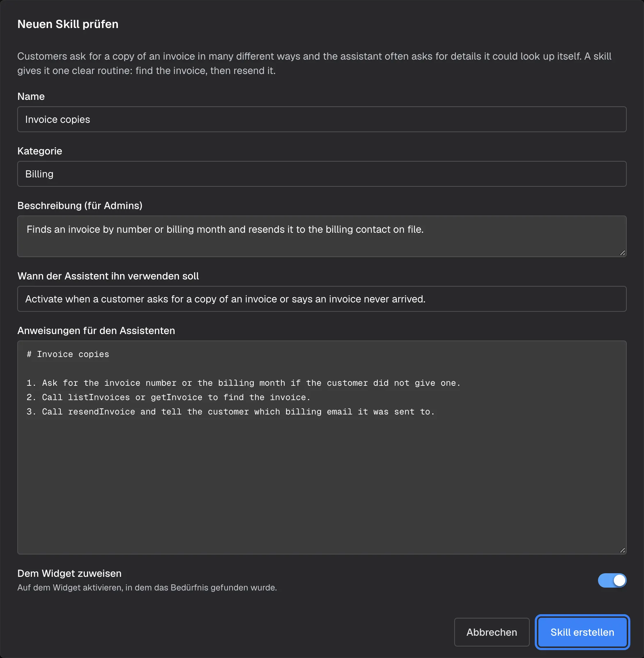Click into the Beschreibung (für Admins) textarea
This screenshot has width=644, height=658.
322,236
